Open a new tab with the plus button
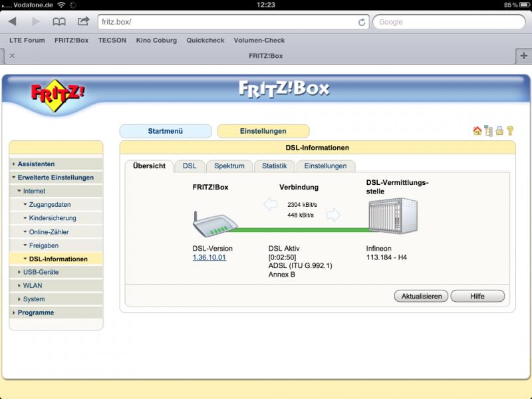The image size is (532, 399). coord(523,56)
